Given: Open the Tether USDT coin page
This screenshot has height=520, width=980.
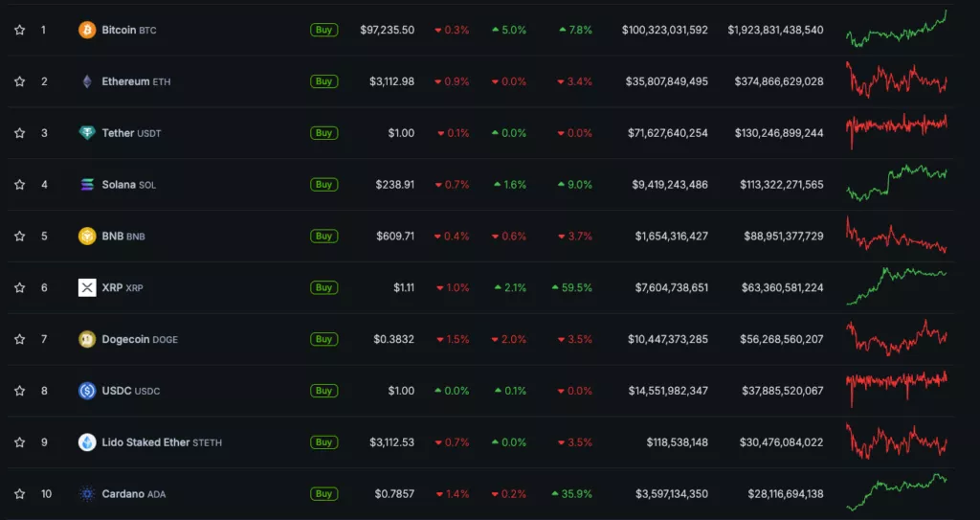Looking at the screenshot, I should click(x=131, y=133).
